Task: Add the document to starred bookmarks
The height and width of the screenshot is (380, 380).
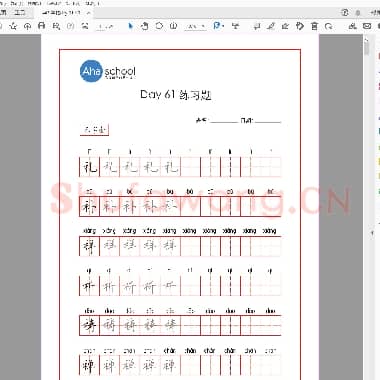Action: pyautogui.click(x=13, y=26)
